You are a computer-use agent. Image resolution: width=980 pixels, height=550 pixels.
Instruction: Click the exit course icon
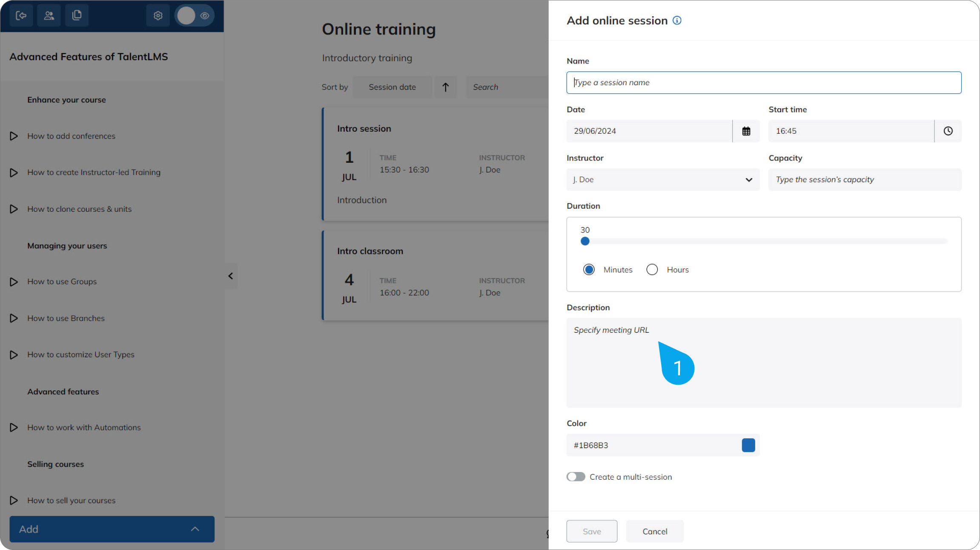[21, 15]
